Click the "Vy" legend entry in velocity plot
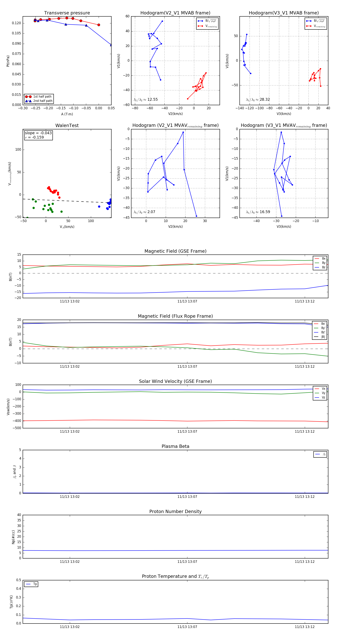Screen dimensions: 351x644 tap(320, 393)
